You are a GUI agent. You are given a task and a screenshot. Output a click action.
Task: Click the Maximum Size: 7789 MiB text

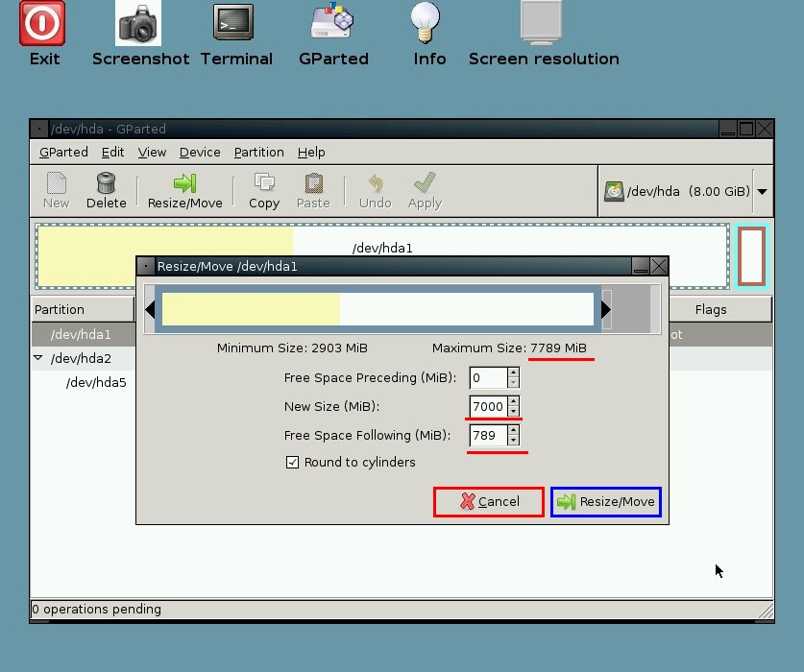[x=509, y=348]
